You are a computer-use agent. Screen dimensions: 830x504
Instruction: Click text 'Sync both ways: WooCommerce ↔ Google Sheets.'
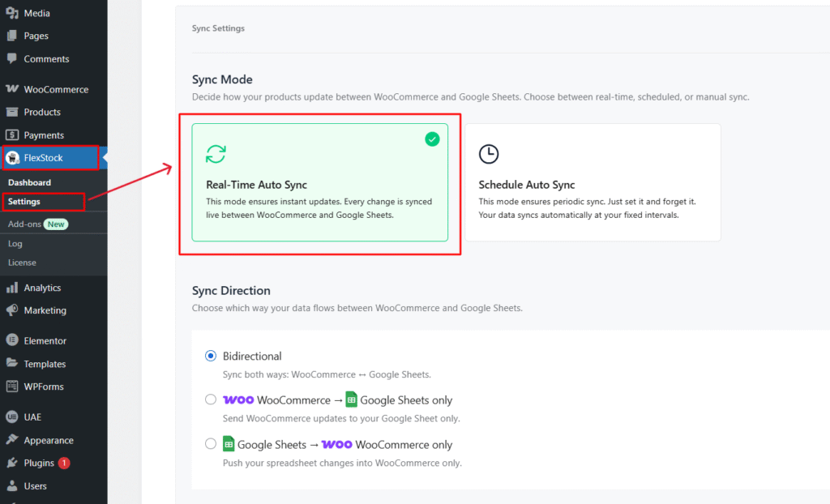point(327,375)
